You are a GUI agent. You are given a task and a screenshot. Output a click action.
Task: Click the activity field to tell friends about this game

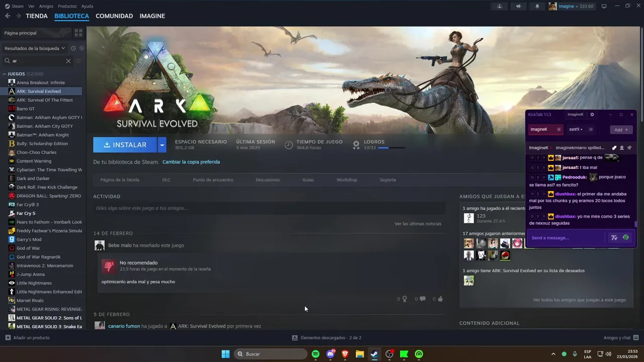tap(269, 208)
